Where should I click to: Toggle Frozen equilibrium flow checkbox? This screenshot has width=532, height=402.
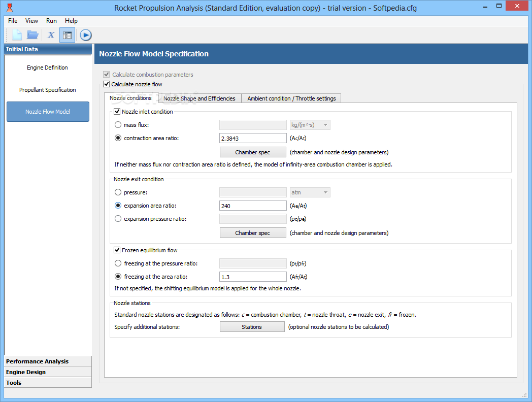pos(117,250)
